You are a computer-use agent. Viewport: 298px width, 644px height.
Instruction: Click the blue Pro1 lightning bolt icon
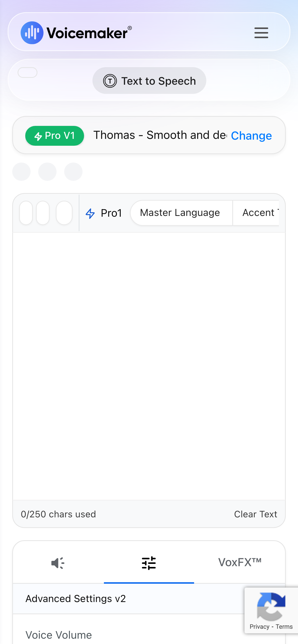tap(90, 213)
